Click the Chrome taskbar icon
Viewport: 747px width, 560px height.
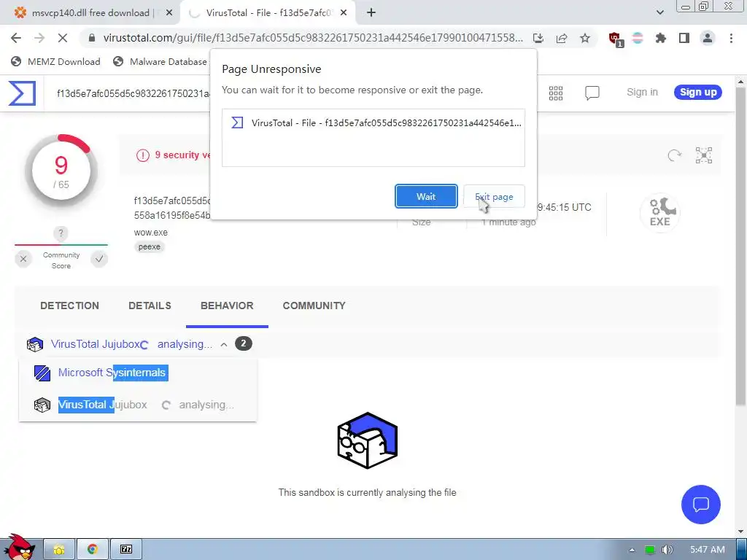click(x=93, y=550)
